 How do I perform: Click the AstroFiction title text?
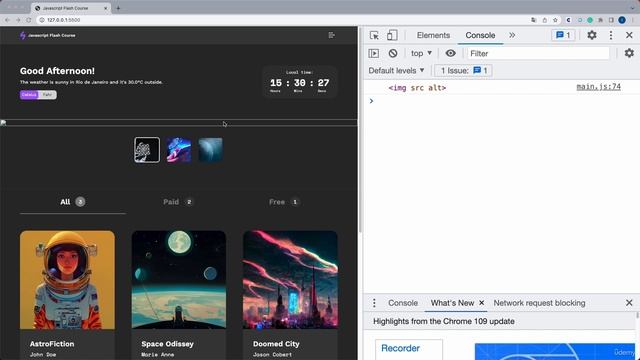[x=52, y=344]
